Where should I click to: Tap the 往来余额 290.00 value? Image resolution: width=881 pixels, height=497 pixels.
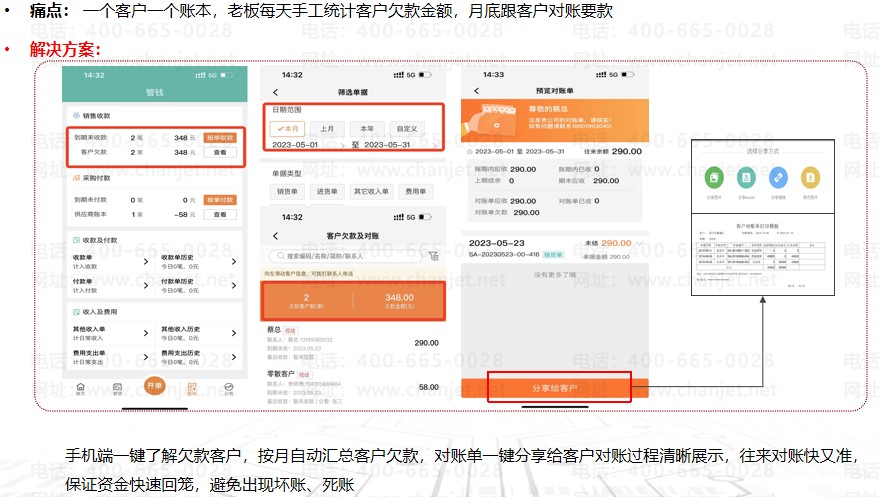(626, 152)
